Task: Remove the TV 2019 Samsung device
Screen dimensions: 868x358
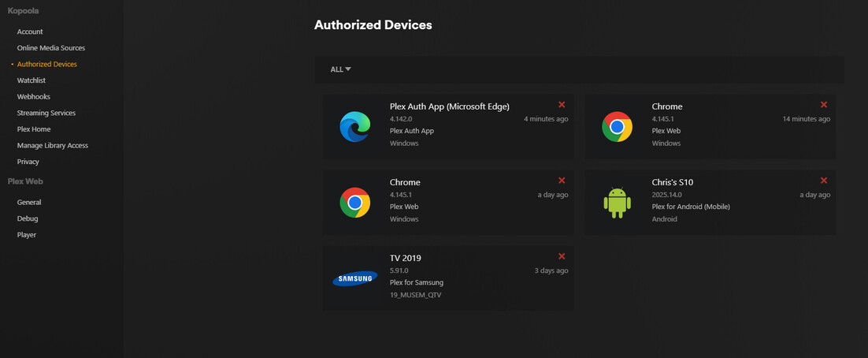Action: [x=562, y=256]
